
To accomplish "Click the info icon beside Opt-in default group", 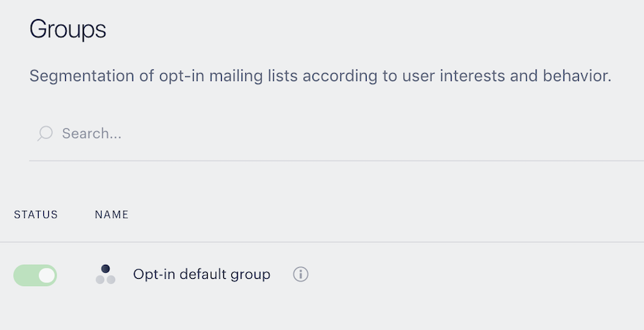I will 301,274.
